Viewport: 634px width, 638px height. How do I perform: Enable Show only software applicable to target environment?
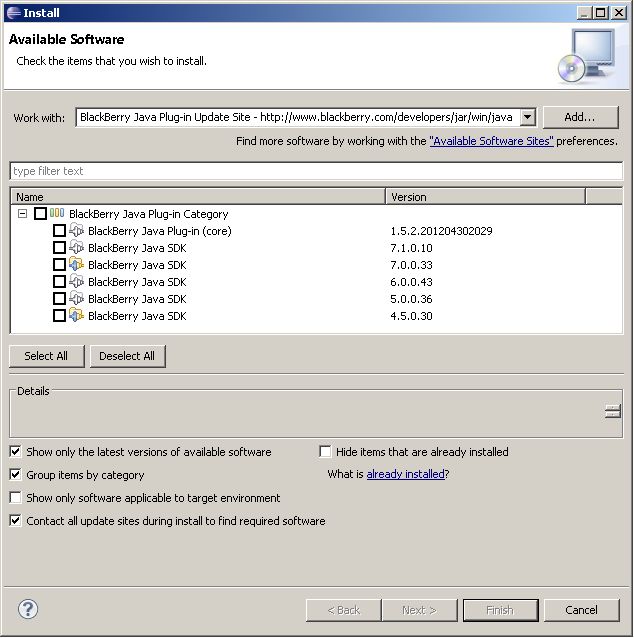pos(15,497)
